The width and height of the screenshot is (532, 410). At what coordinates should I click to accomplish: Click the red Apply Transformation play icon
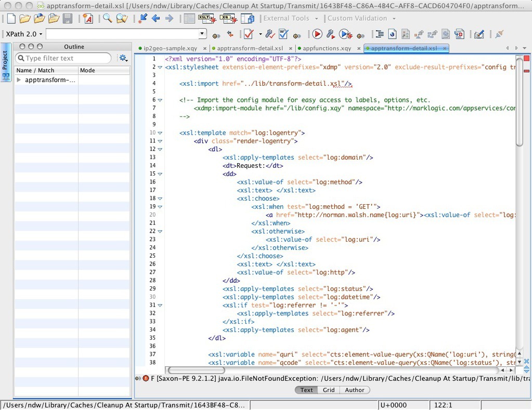coord(317,34)
